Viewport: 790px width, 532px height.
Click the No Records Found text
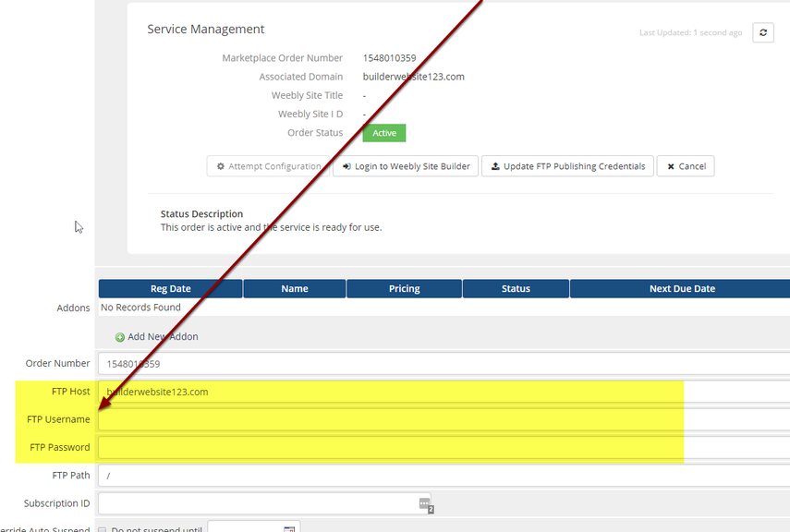[x=140, y=308]
